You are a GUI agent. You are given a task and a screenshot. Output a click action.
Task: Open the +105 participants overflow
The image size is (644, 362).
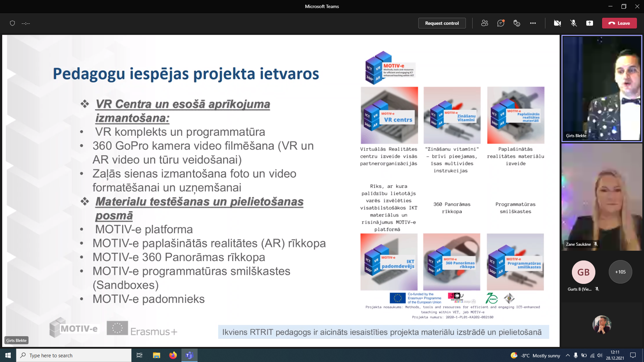[620, 272]
